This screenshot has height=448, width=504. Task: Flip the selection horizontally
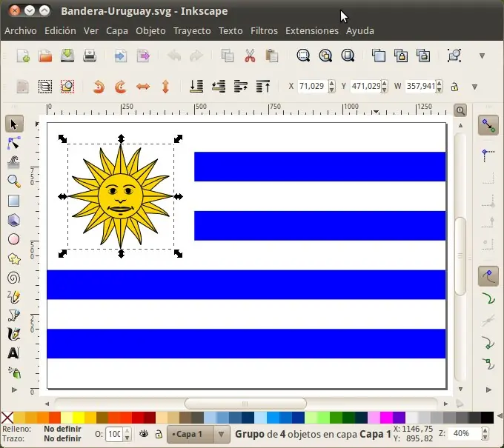tap(143, 87)
